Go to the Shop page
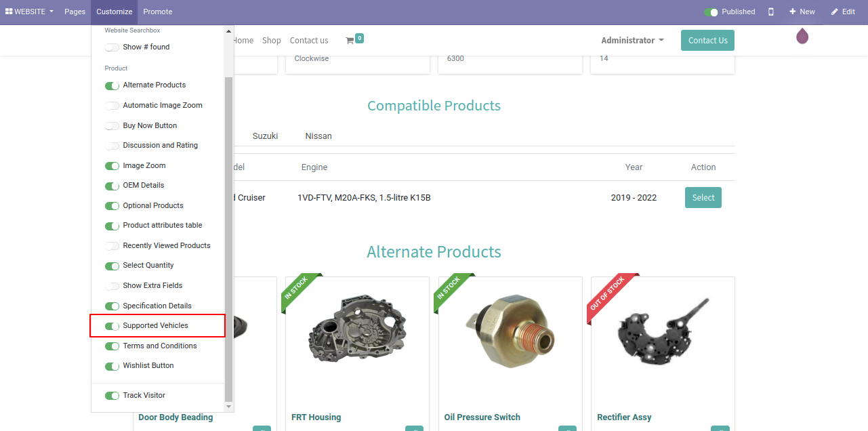 272,41
